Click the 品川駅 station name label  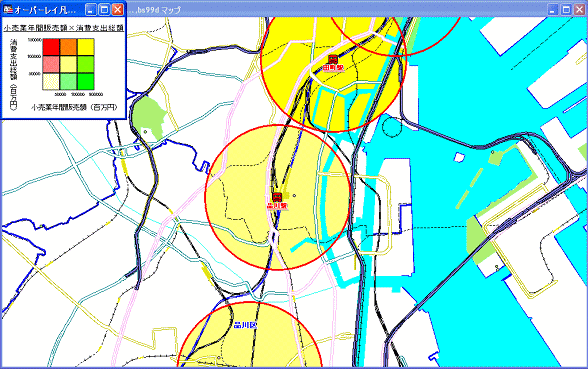click(x=277, y=206)
